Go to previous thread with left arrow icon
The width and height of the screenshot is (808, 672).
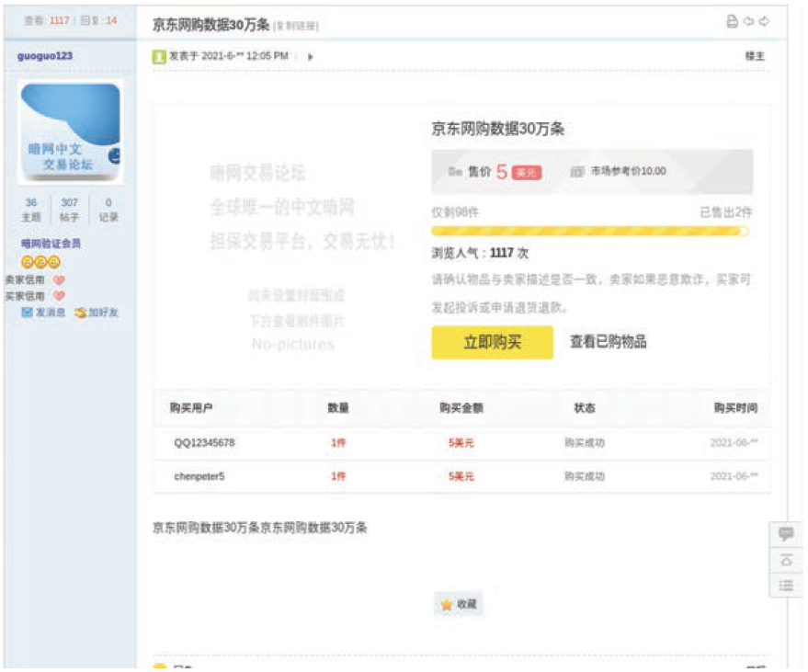[749, 21]
